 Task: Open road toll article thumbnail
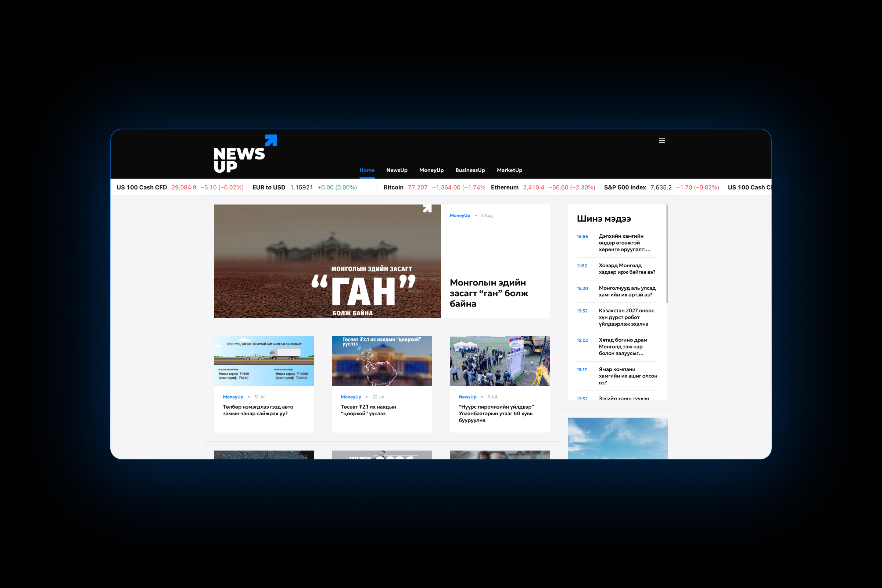(x=264, y=361)
